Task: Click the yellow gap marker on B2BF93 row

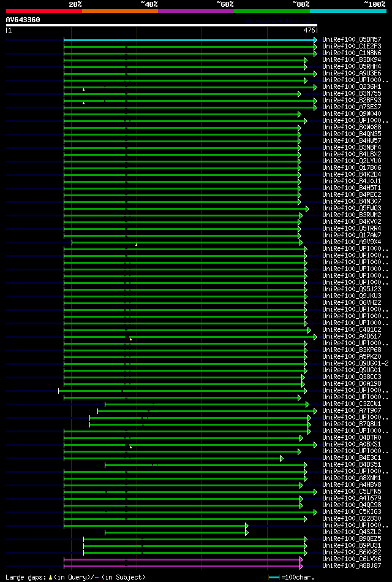Action: (83, 103)
